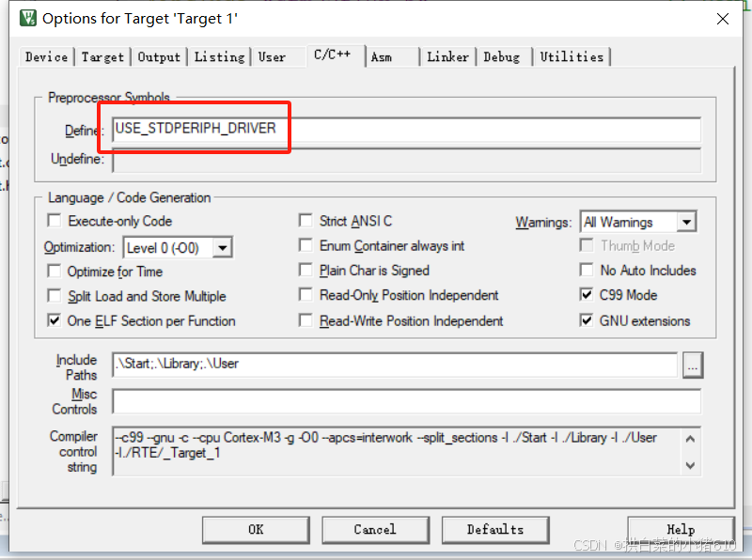Uncheck One ELF Section per Function
Screen dimensions: 752x560
pos(54,319)
